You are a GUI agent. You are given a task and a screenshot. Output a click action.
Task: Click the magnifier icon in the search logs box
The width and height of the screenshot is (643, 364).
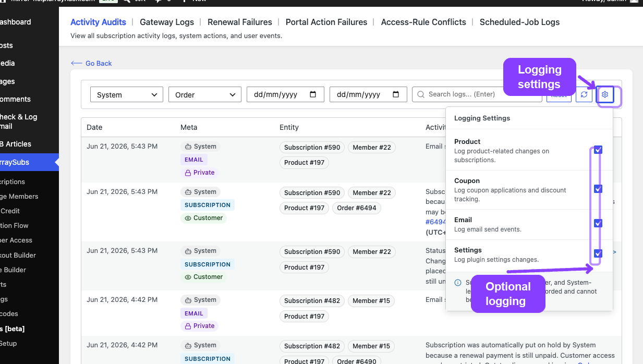[x=421, y=94]
